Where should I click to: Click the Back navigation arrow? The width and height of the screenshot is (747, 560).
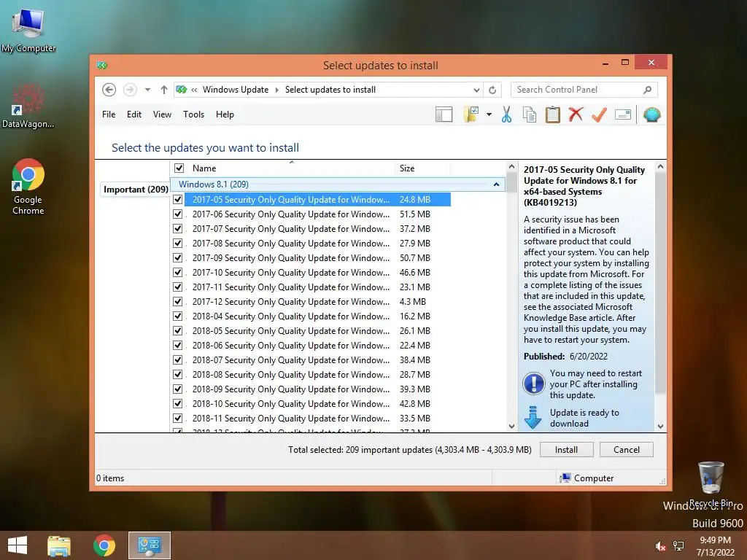click(109, 90)
